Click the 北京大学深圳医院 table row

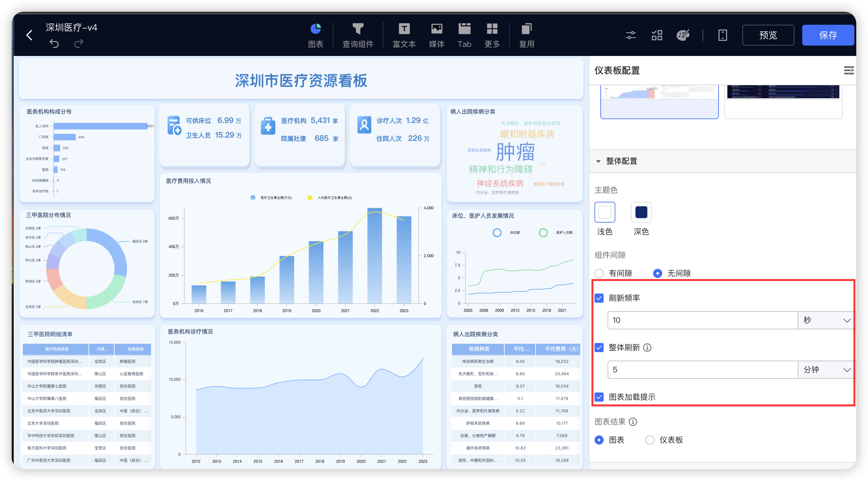point(87,423)
